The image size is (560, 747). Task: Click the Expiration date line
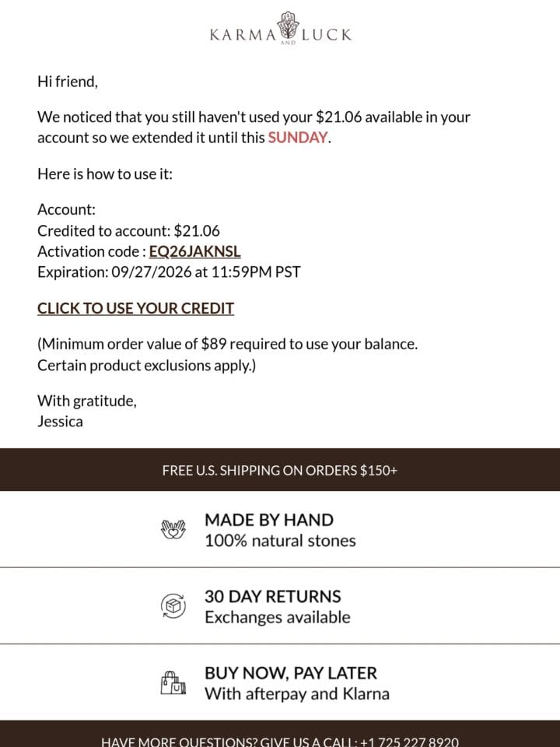click(169, 272)
